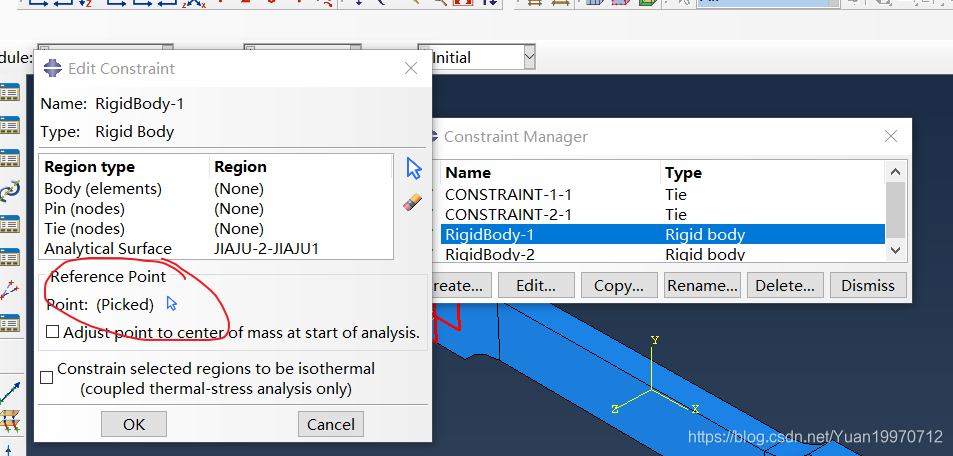Click the second manager icon in left toolbox
This screenshot has width=953, height=456.
click(10, 125)
